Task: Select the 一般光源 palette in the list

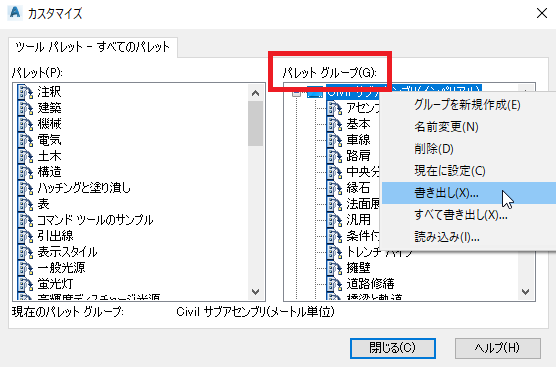Action: 62,268
